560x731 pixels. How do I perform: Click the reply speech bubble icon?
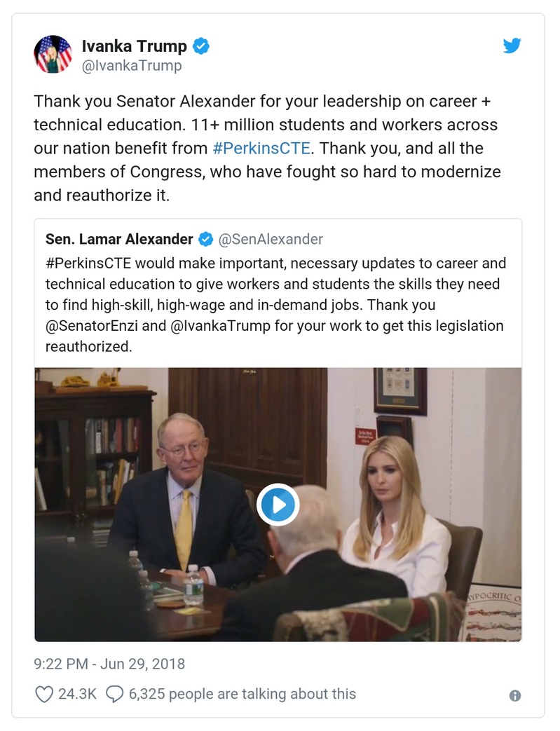tap(114, 694)
